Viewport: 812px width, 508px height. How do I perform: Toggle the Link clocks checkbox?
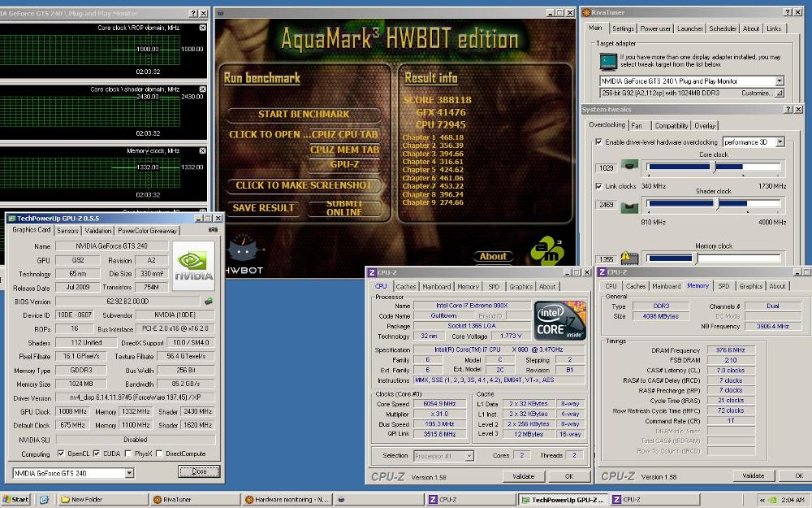(x=598, y=186)
